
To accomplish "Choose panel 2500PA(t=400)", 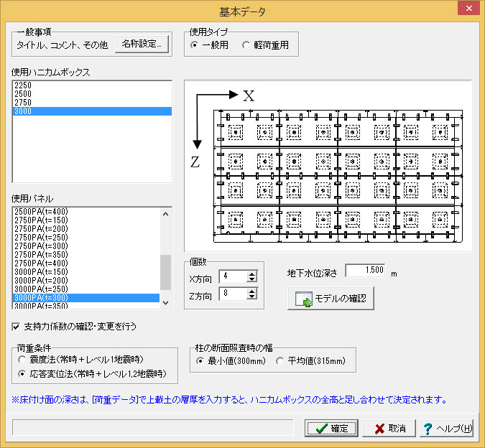I will [86, 212].
